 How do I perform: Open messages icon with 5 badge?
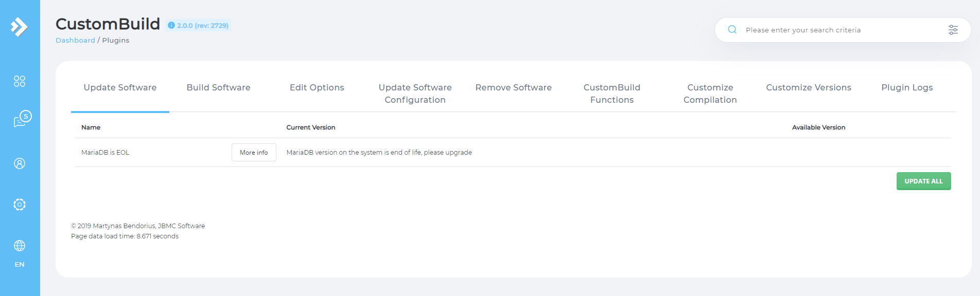click(21, 120)
